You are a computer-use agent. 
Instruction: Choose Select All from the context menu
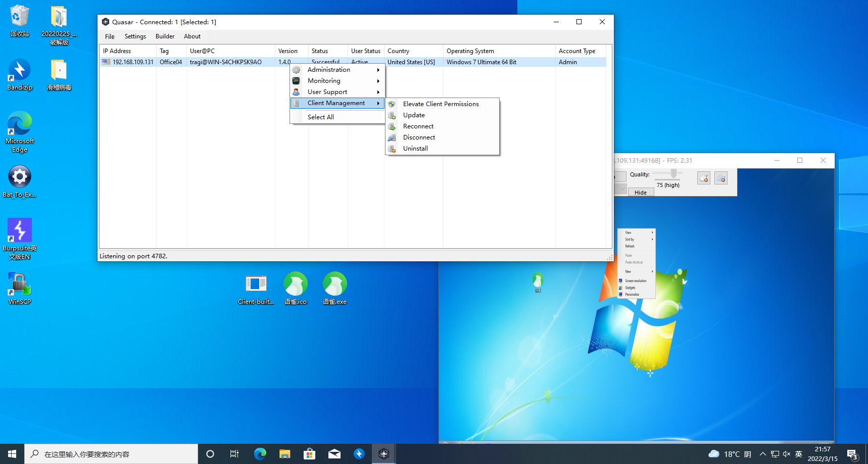321,117
